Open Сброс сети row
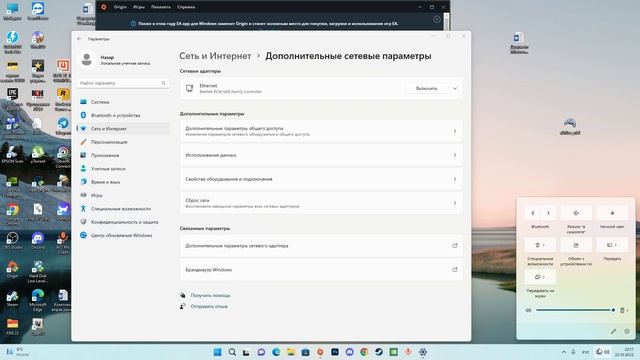This screenshot has height=360, width=640. click(322, 203)
